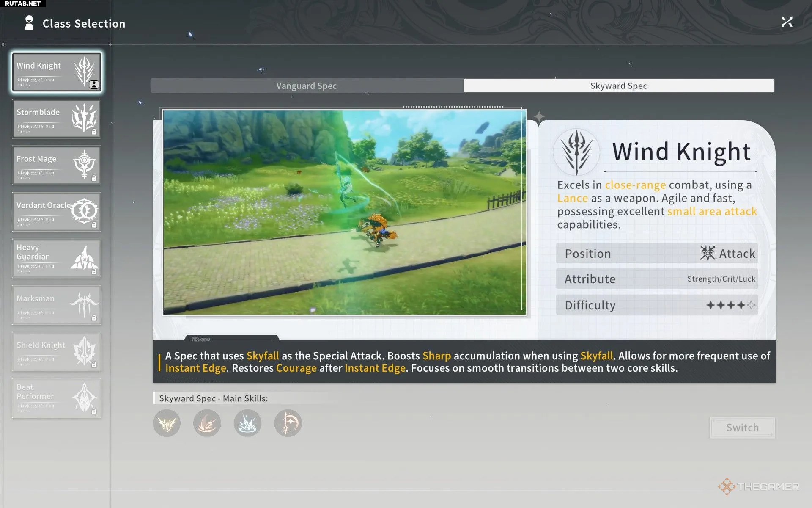Click the Attack position star icon
The image size is (812, 508).
pos(707,253)
